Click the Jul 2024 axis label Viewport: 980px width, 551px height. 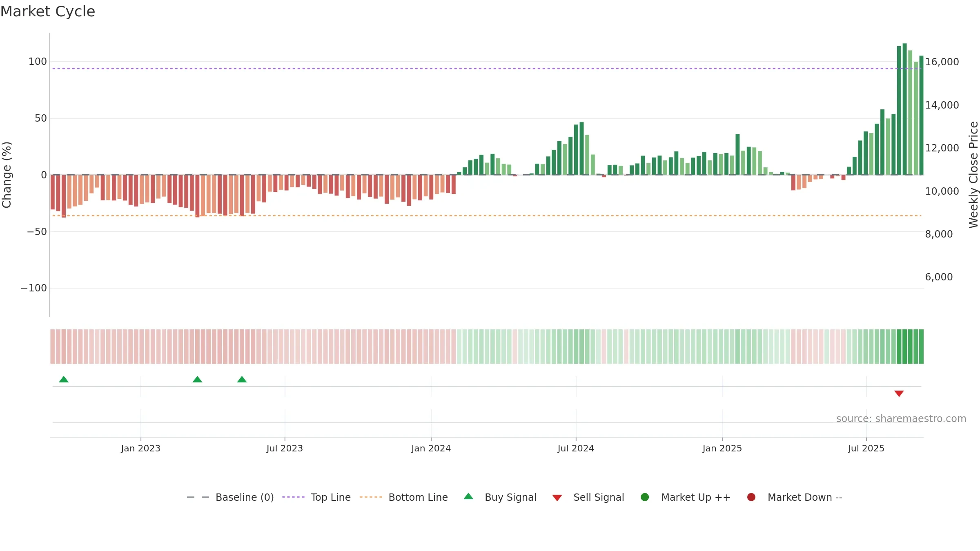coord(576,448)
